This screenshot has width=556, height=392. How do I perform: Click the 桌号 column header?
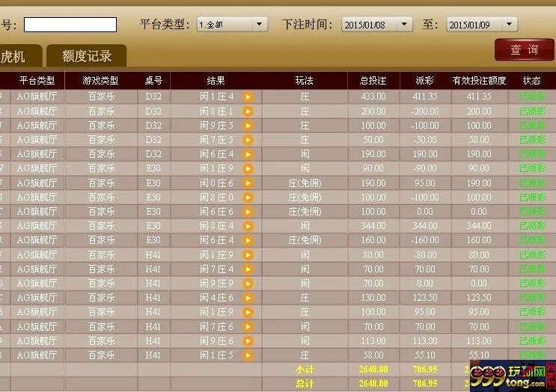[153, 81]
